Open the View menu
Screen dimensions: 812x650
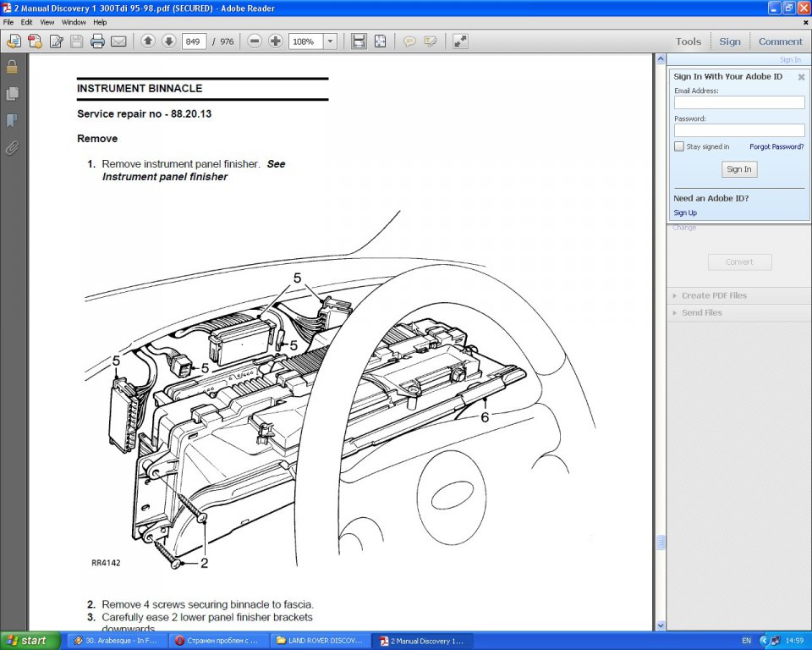tap(47, 22)
